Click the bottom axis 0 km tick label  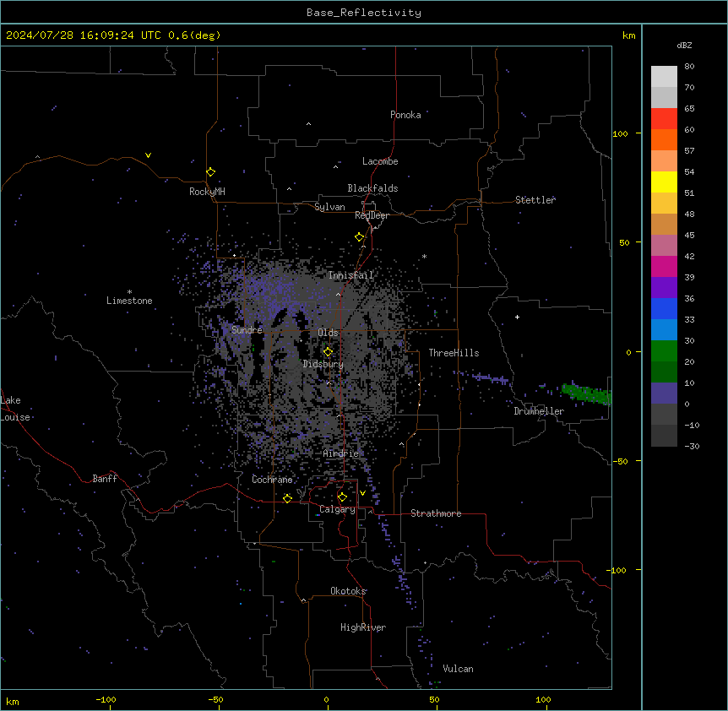click(327, 699)
